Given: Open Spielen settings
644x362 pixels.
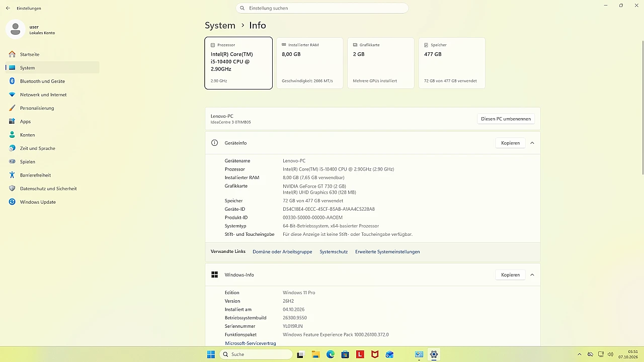Looking at the screenshot, I should pyautogui.click(x=52, y=161).
